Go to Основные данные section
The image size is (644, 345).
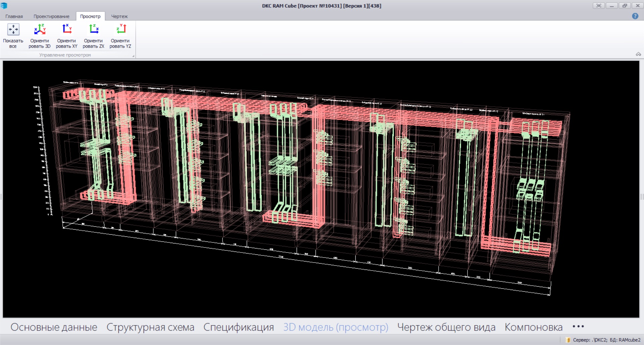54,327
